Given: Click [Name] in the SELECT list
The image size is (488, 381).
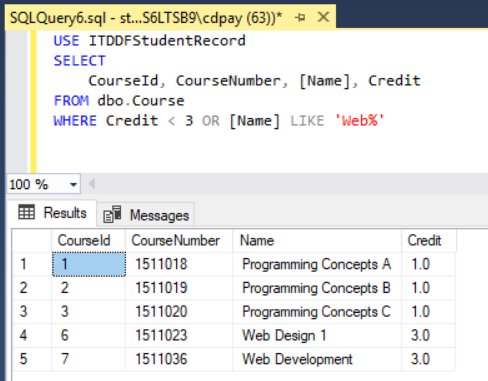Looking at the screenshot, I should tap(325, 81).
